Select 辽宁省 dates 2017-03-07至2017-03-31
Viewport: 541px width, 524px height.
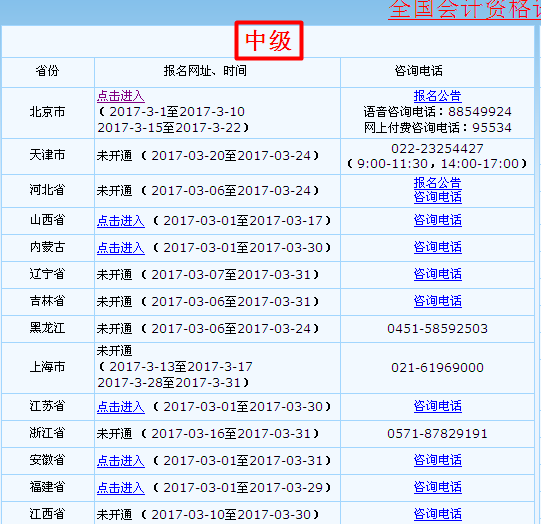click(x=231, y=275)
